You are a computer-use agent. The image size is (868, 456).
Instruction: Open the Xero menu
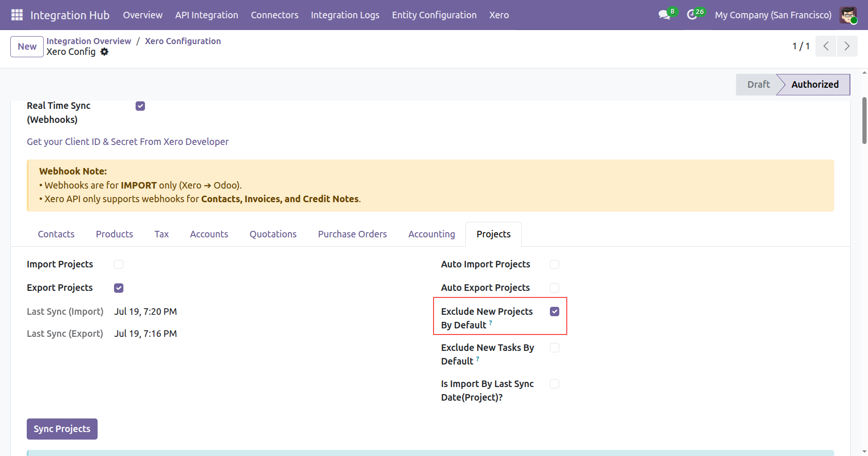499,15
